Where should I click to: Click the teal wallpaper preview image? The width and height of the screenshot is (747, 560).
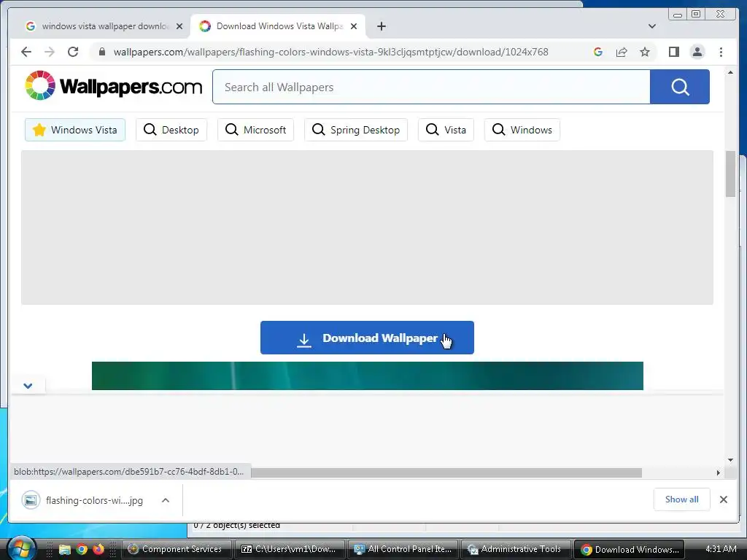[x=368, y=376]
